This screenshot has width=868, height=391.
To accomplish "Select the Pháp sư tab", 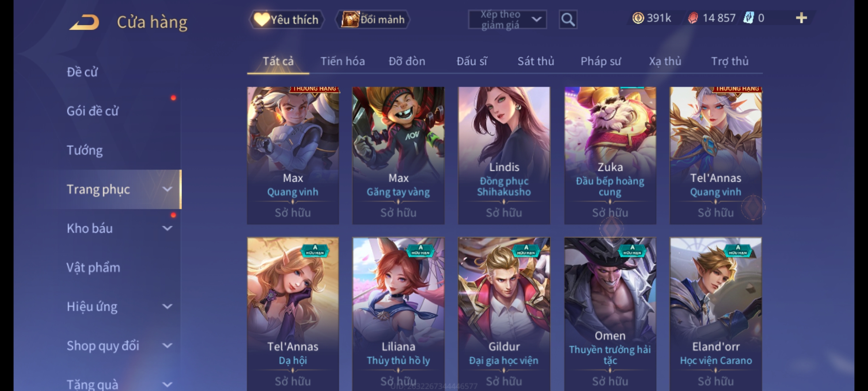I will (x=601, y=61).
